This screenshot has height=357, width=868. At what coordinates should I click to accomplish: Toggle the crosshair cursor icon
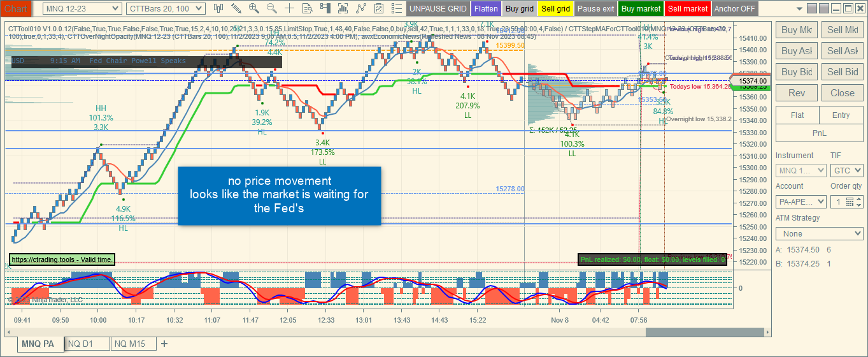coord(290,8)
